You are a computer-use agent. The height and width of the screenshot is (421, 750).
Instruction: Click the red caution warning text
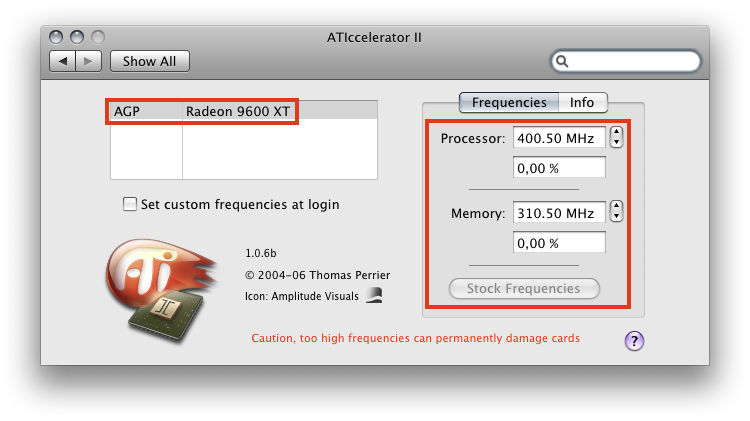click(416, 338)
